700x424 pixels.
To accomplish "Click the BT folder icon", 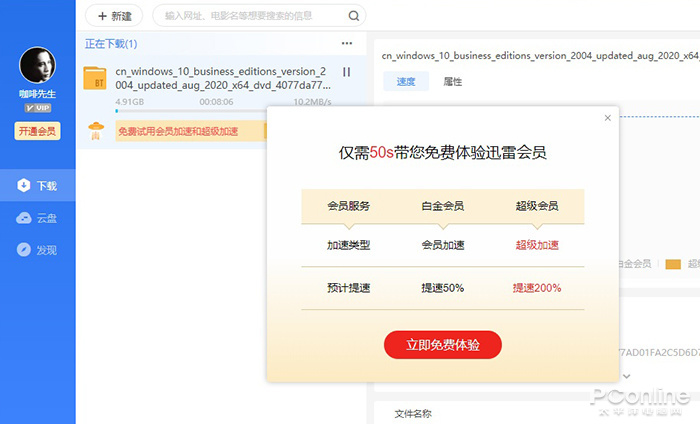I will point(96,79).
